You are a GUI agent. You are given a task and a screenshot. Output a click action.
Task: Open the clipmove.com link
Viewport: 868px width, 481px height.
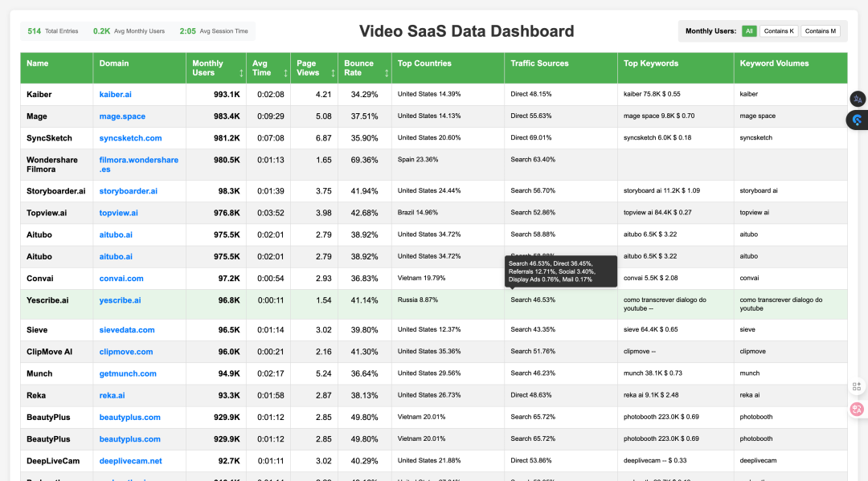[x=126, y=352]
